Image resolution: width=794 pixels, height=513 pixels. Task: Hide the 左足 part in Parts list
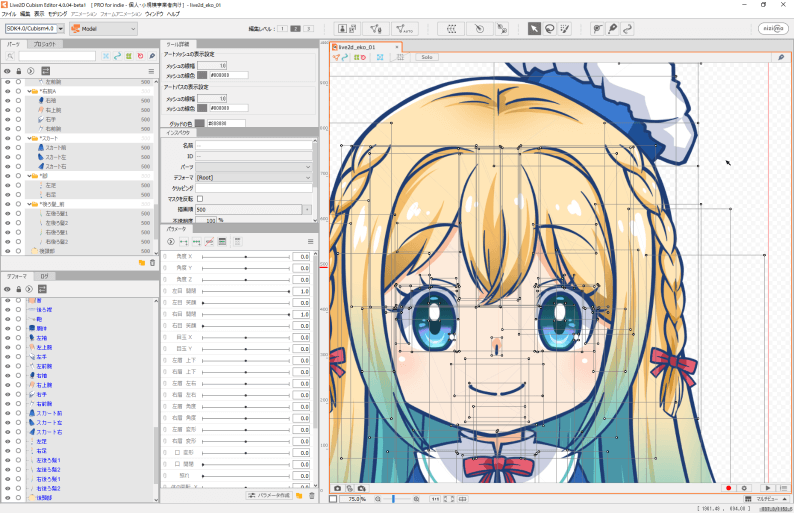point(8,185)
